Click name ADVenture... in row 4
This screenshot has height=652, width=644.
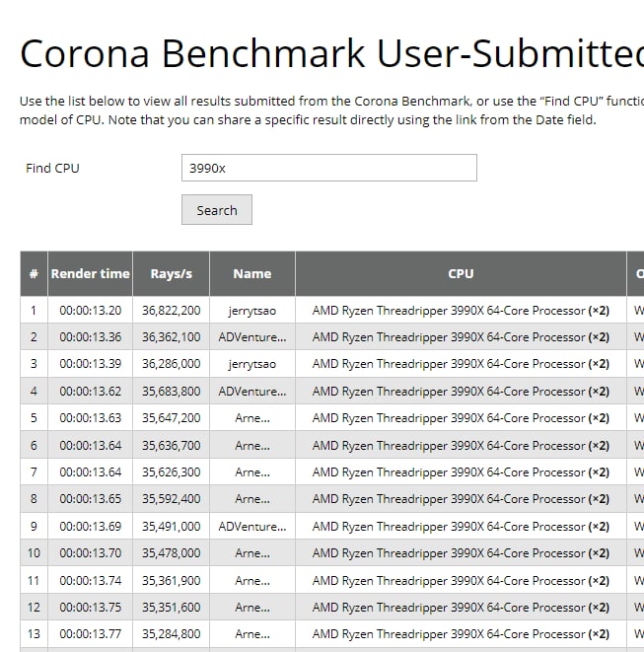251,392
